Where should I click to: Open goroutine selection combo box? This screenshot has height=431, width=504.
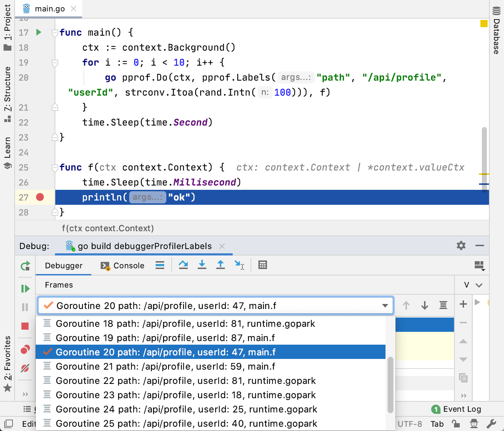click(x=216, y=306)
